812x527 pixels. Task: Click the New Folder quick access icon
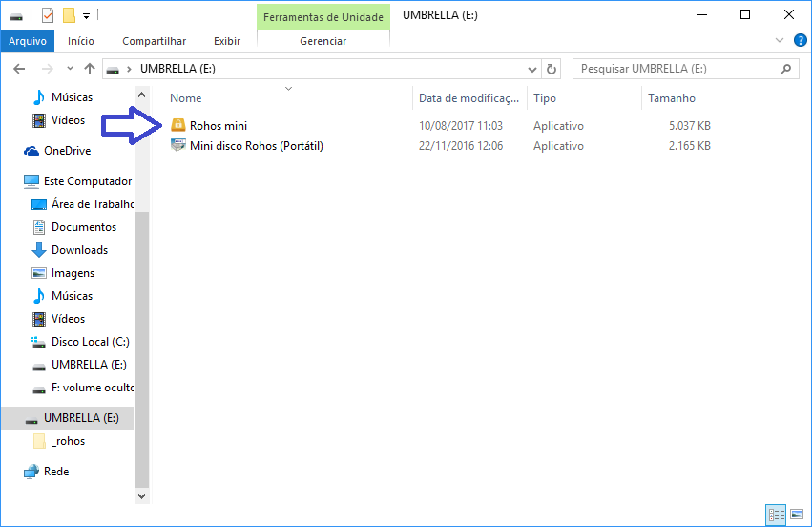69,15
